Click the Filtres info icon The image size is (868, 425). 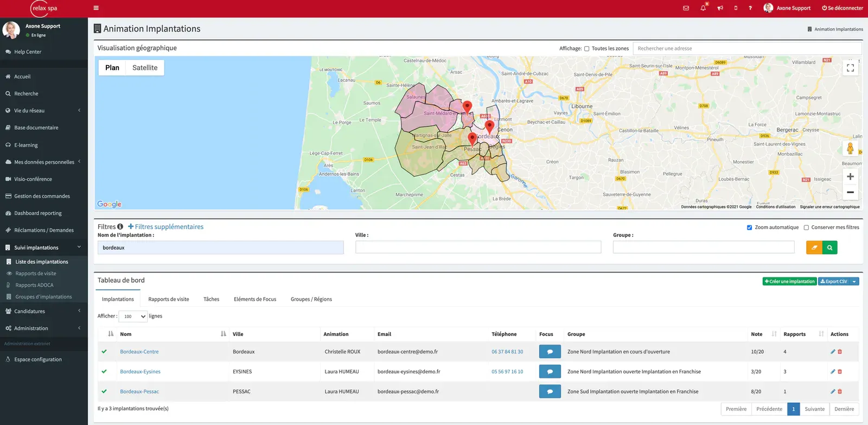[x=120, y=227]
